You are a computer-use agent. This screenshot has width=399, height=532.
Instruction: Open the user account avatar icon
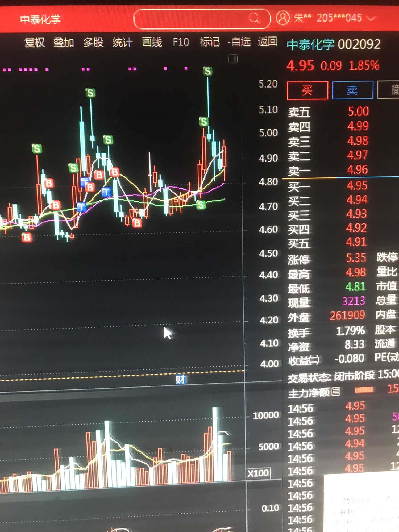[x=282, y=18]
